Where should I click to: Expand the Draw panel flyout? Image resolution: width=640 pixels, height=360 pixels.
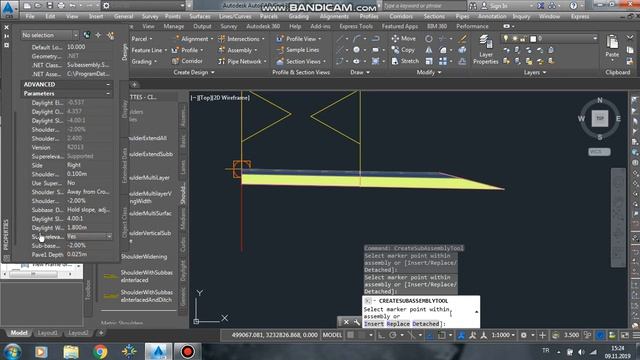[360, 72]
